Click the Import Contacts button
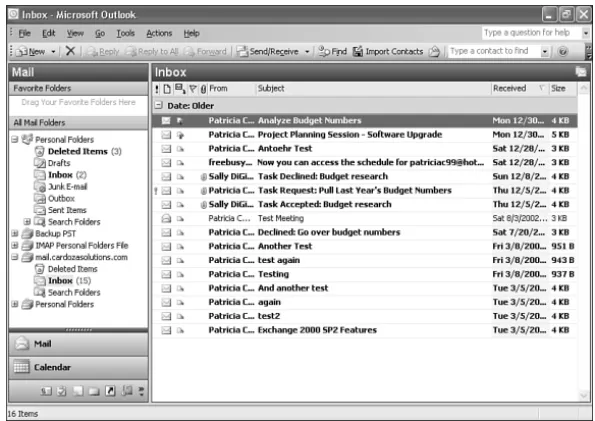This screenshot has height=421, width=595. [x=388, y=51]
